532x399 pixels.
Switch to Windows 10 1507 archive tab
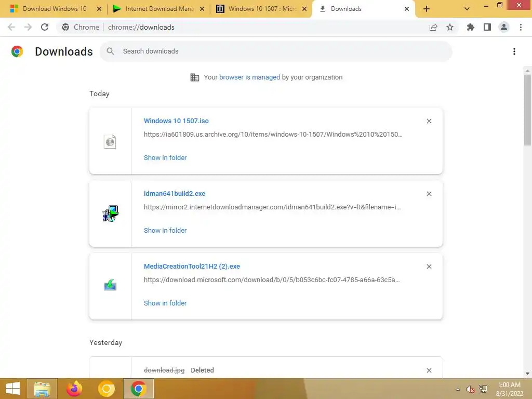point(262,9)
